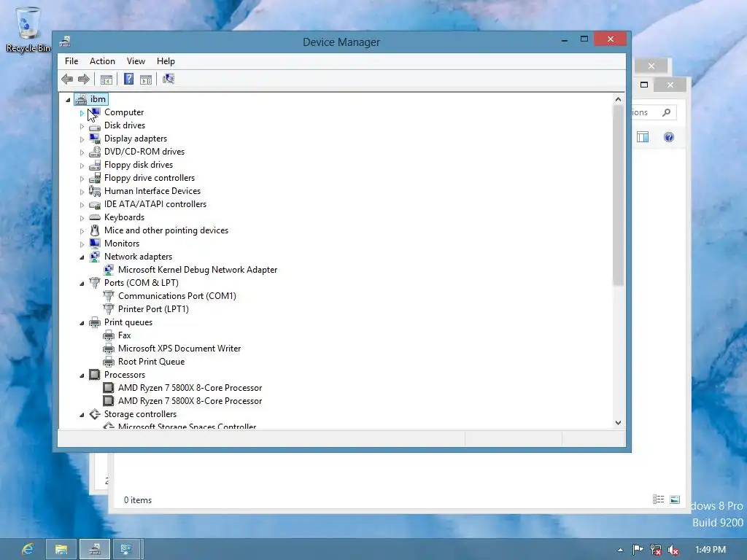This screenshot has width=747, height=560.
Task: Select the Keyboards category icon
Action: coord(95,217)
